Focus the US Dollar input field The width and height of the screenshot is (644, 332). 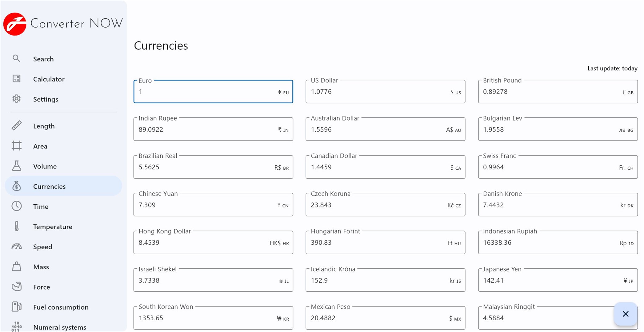[378, 92]
